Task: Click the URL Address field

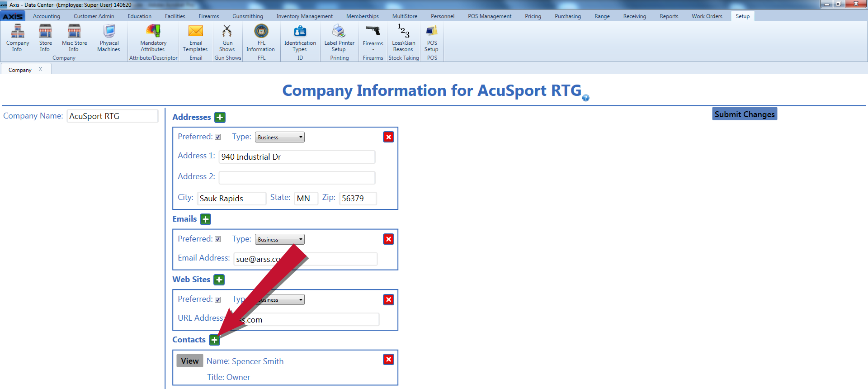Action: [304, 320]
